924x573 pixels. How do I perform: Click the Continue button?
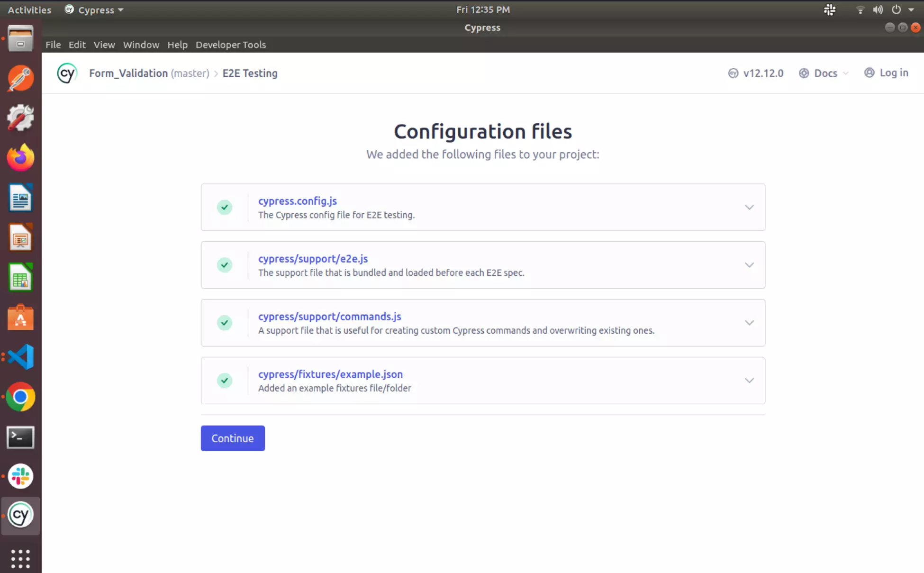[233, 438]
